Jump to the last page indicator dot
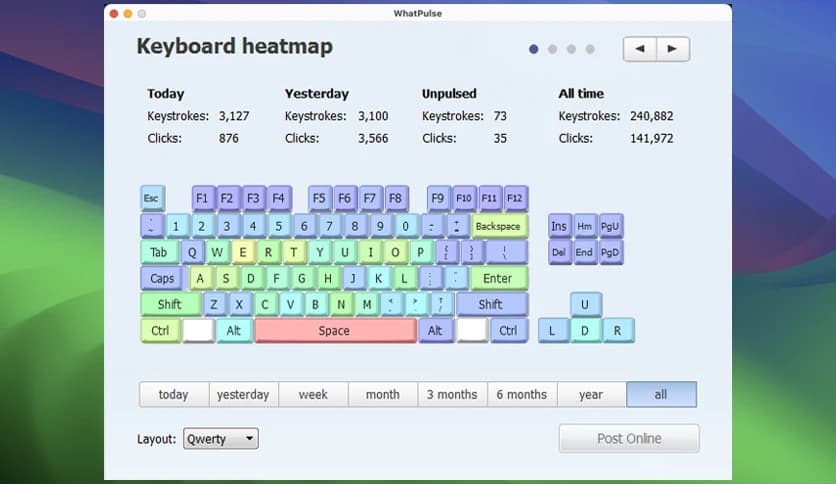This screenshot has height=484, width=836. click(590, 49)
